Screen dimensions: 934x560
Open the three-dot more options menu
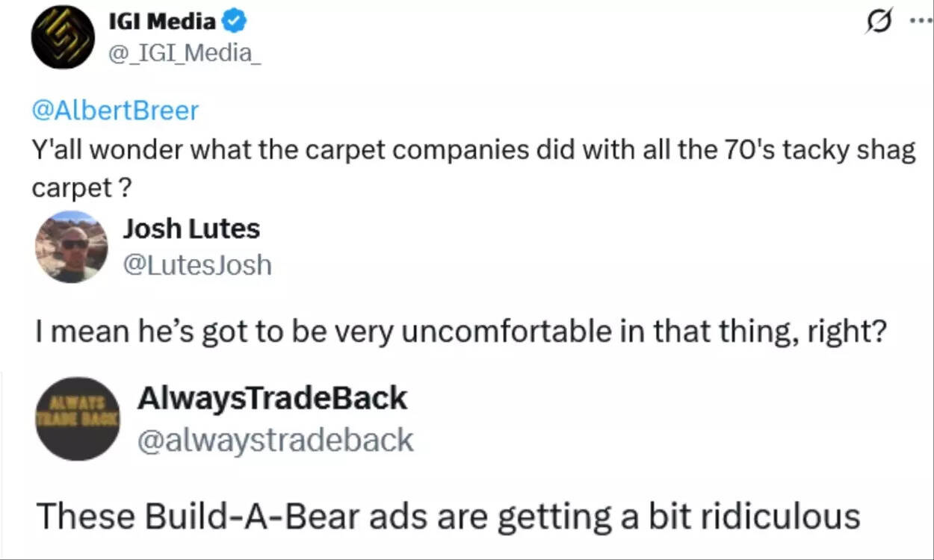(918, 20)
